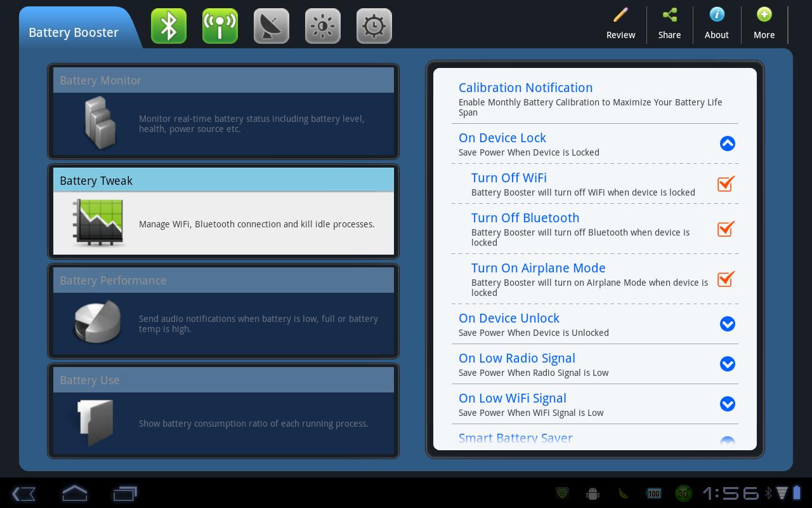Toggle the brightness button in top toolbar
Image resolution: width=812 pixels, height=508 pixels.
coord(323,26)
